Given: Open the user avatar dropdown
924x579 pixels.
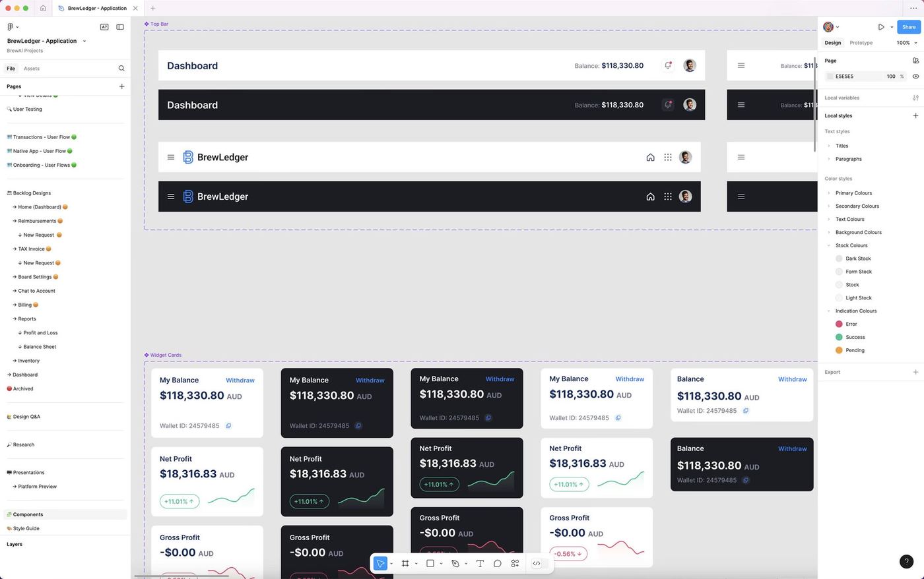Looking at the screenshot, I should coord(831,27).
